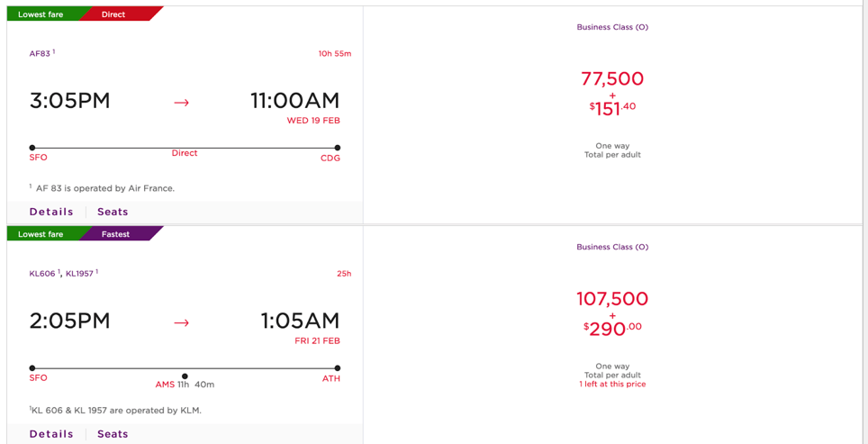This screenshot has width=868, height=444.
Task: Click the AMS layover dot on the route line
Action: (185, 376)
